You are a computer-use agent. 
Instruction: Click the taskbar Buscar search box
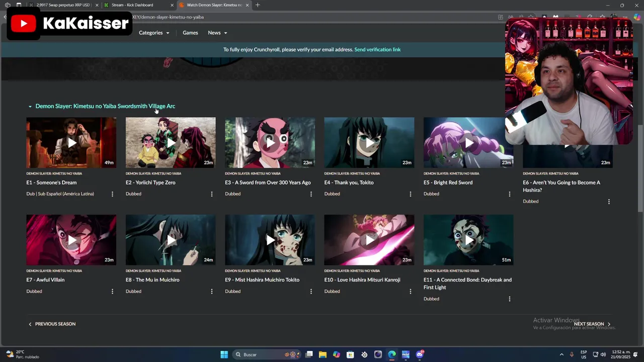pos(267,354)
